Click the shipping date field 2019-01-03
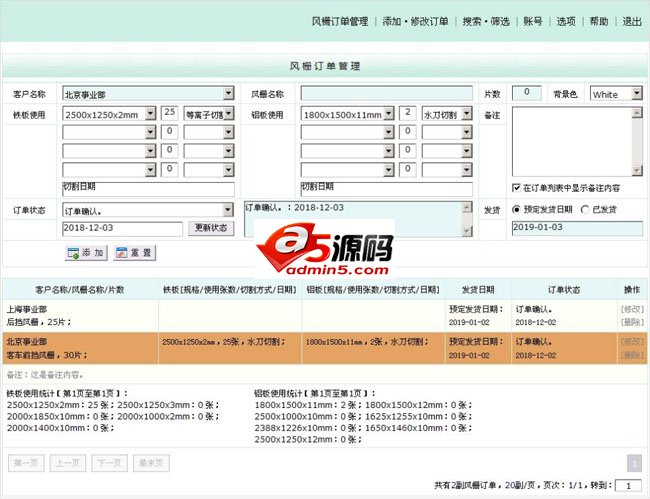 577,228
